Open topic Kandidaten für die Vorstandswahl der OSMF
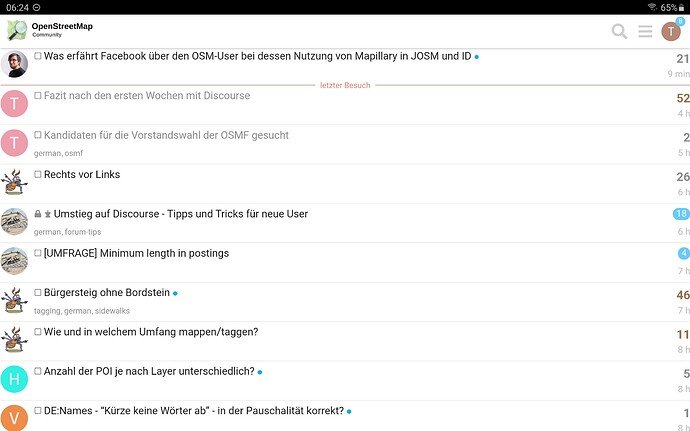Image resolution: width=690 pixels, height=431 pixels. [x=166, y=135]
